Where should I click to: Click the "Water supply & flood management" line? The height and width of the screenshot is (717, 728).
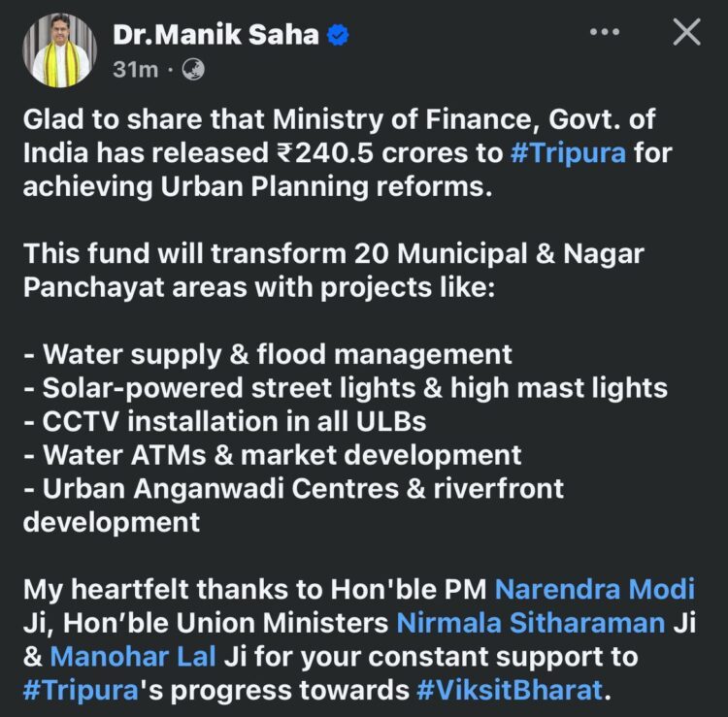(268, 354)
